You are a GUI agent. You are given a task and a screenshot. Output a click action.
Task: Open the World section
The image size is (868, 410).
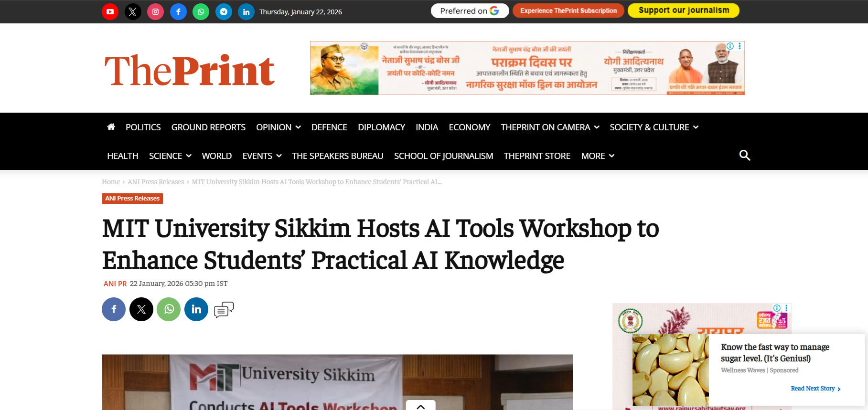pos(216,156)
